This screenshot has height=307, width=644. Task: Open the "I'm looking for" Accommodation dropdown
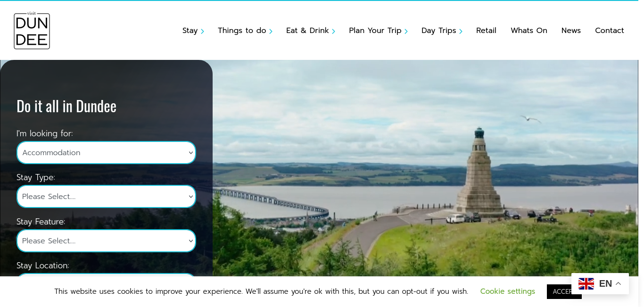(106, 153)
